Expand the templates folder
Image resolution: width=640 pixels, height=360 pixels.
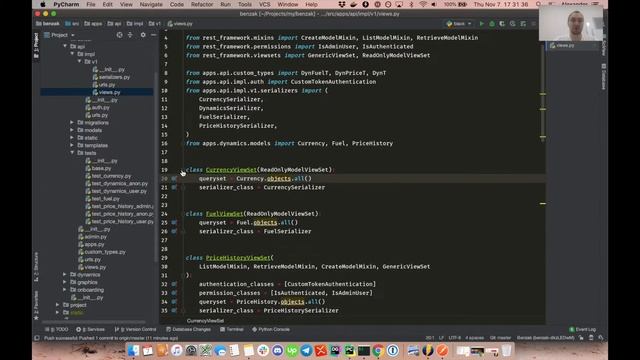tap(72, 145)
